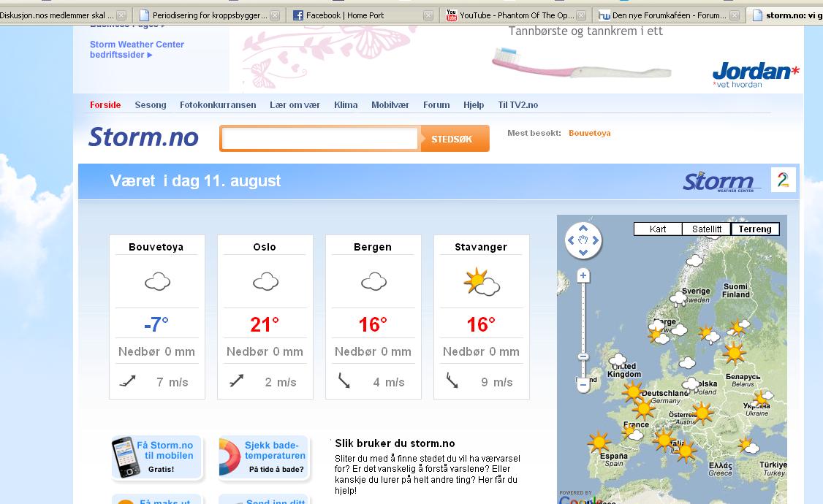Click the hand icon in map pan control
The height and width of the screenshot is (504, 823).
pos(583,240)
